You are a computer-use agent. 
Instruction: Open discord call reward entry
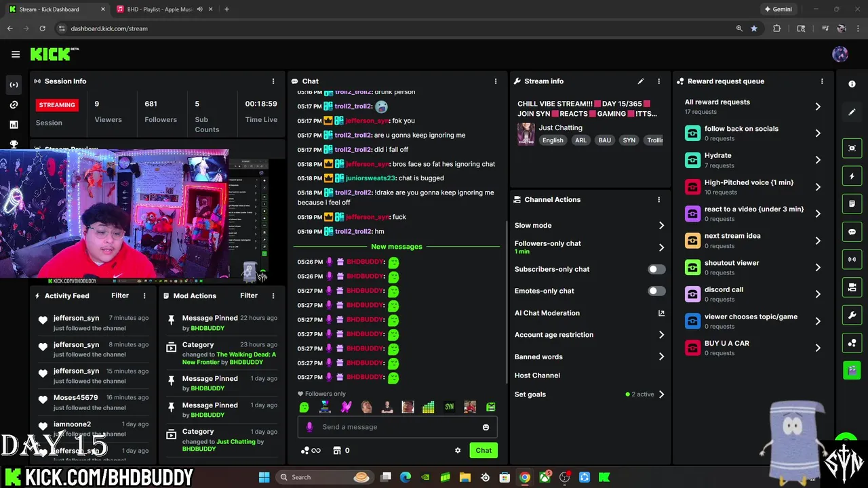(x=753, y=294)
